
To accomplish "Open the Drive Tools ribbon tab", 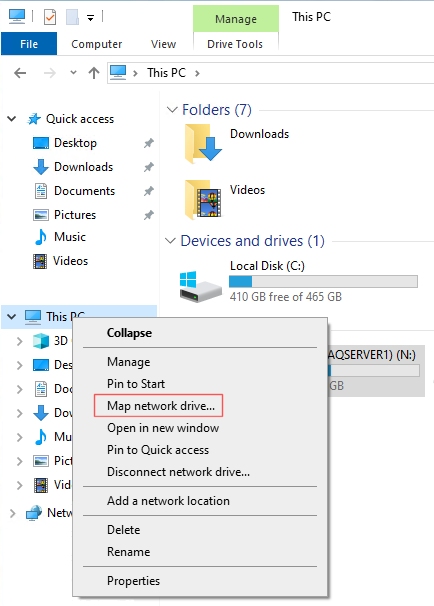I will click(x=235, y=44).
